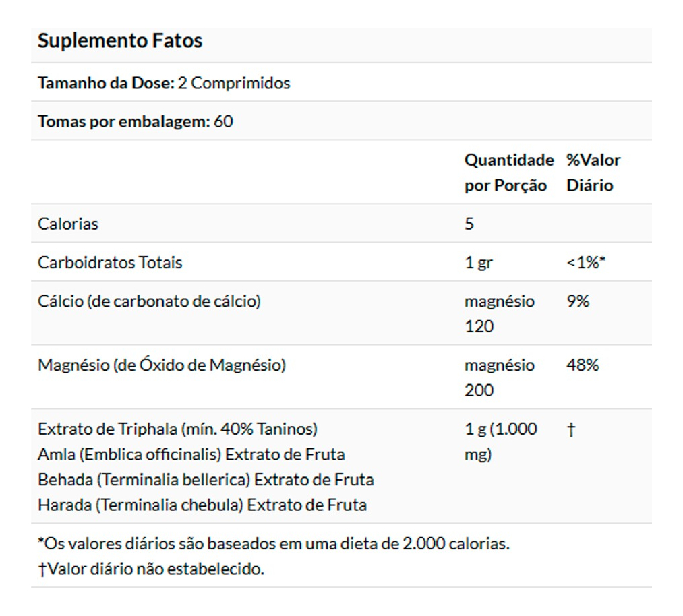Viewport: 683px width, 616px height.
Task: Click the "Quantidade por Porção" column header
Action: [508, 173]
